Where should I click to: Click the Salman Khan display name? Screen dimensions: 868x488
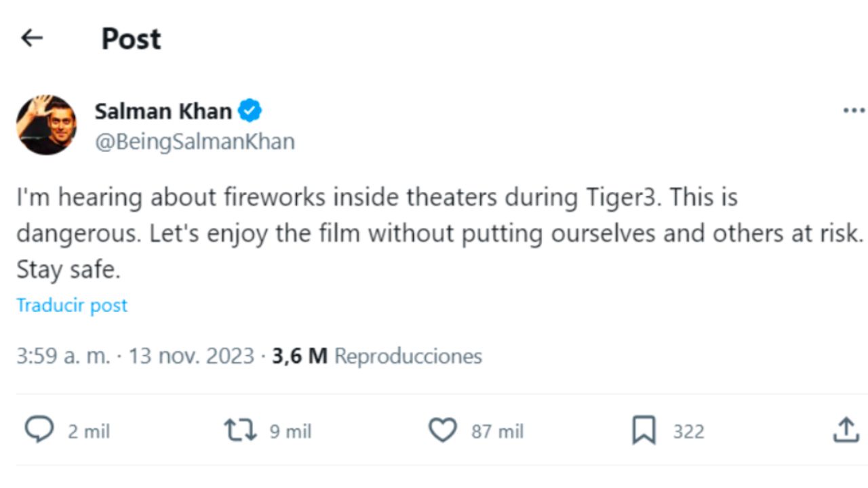tap(163, 111)
